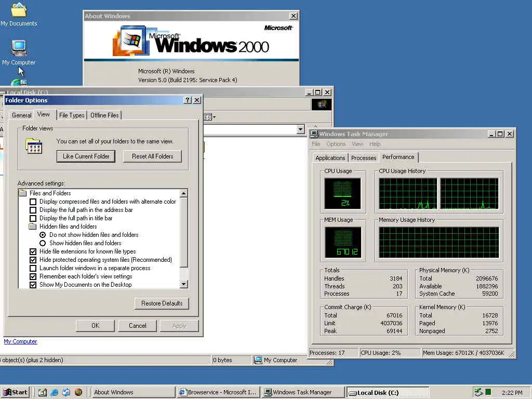
Task: Click Cancel in Folder Options
Action: [x=137, y=326]
